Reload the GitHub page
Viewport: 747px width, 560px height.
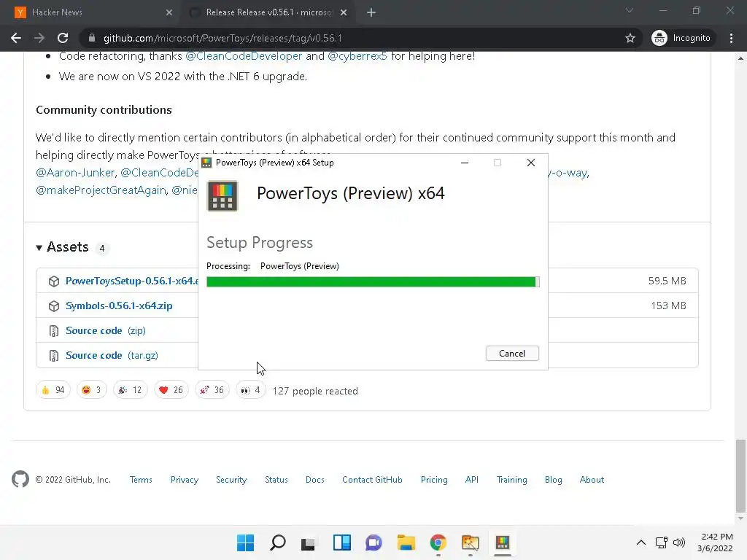pos(63,38)
